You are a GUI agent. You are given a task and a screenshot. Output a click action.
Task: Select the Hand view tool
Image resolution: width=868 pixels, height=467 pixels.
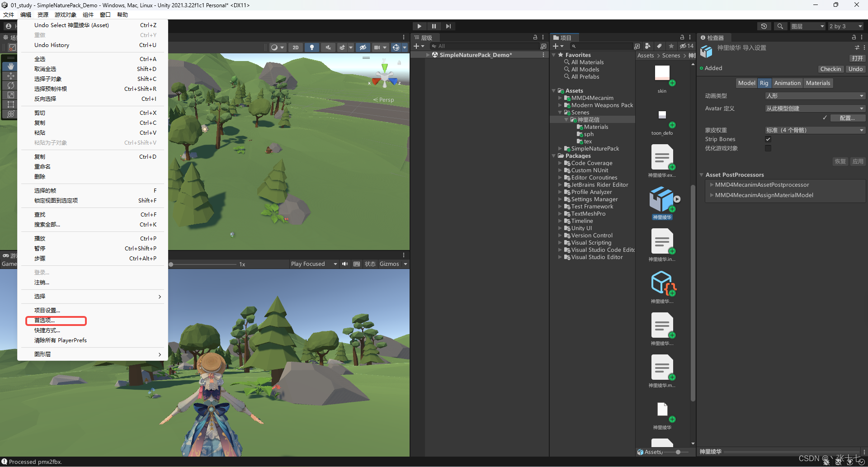tap(11, 66)
